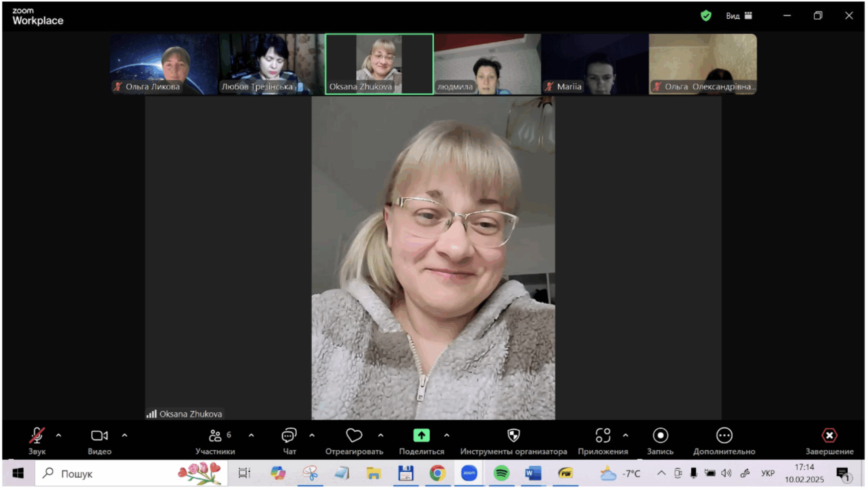Start recording with Запись button

click(661, 442)
